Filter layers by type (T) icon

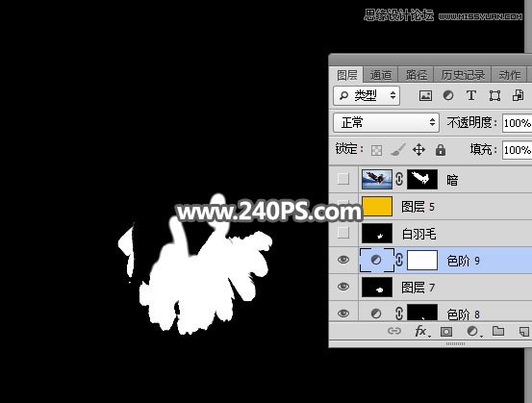click(x=471, y=95)
